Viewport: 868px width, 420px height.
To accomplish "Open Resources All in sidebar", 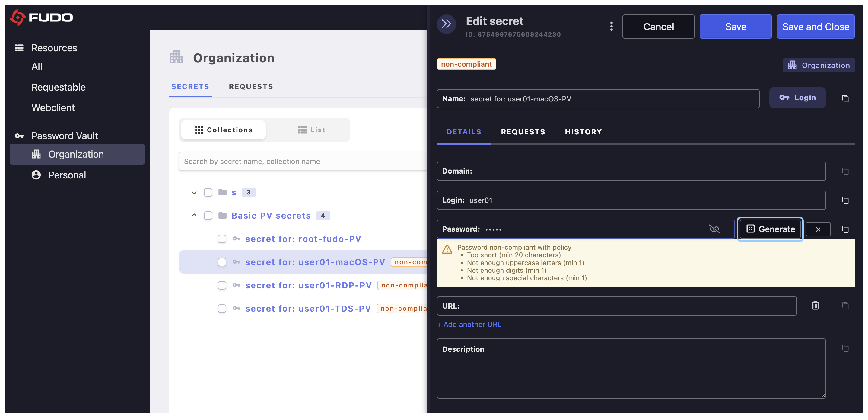I will point(37,66).
